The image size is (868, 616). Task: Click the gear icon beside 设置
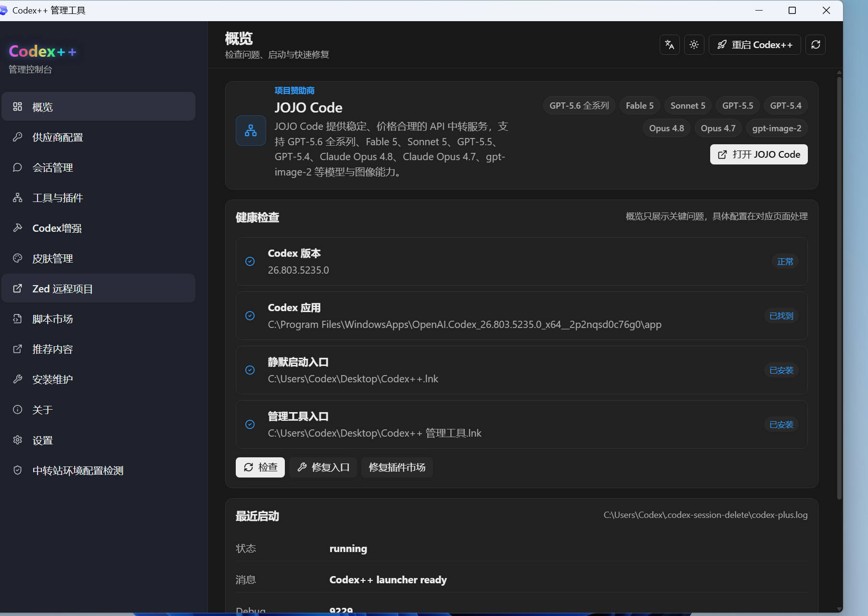coord(17,440)
